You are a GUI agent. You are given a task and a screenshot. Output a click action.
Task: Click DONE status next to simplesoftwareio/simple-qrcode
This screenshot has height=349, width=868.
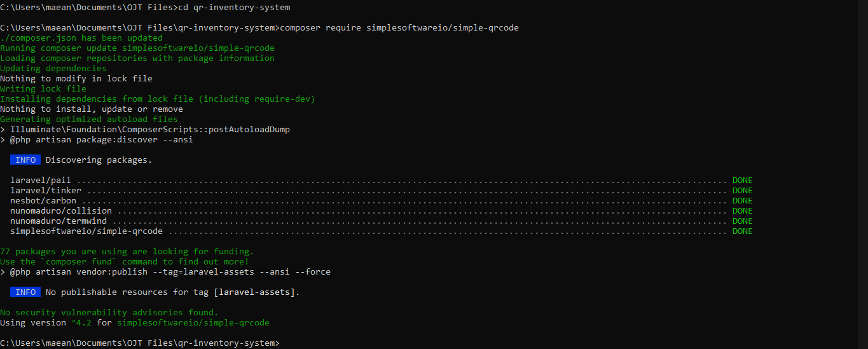[742, 231]
